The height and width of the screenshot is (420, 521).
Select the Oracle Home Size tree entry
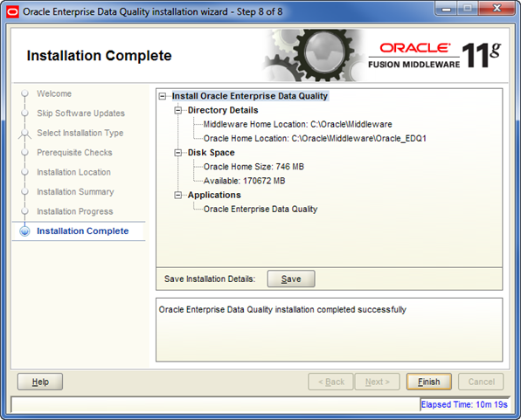(254, 167)
